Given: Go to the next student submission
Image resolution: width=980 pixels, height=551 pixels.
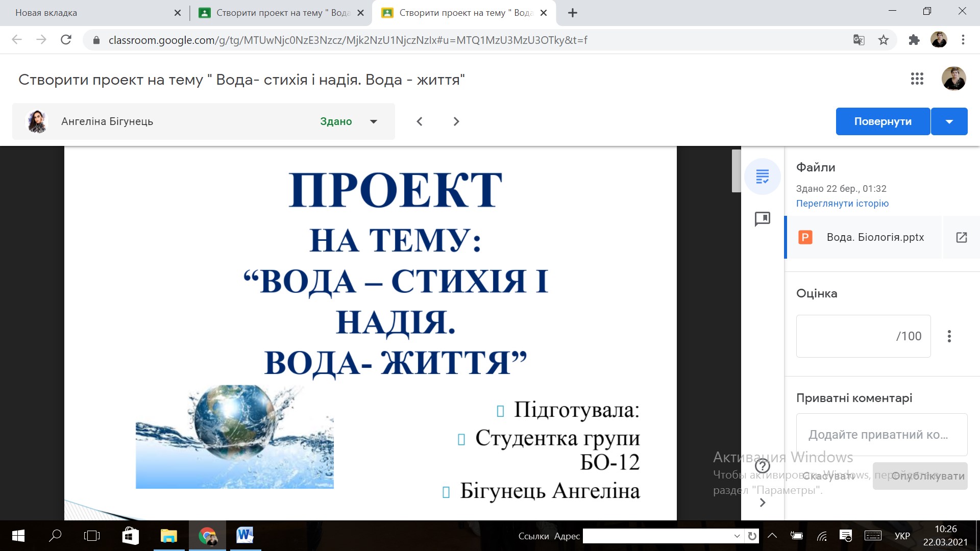Looking at the screenshot, I should click(x=456, y=121).
